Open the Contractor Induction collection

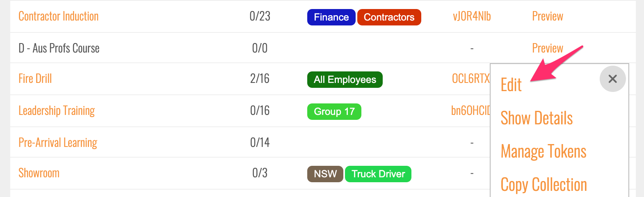point(59,16)
